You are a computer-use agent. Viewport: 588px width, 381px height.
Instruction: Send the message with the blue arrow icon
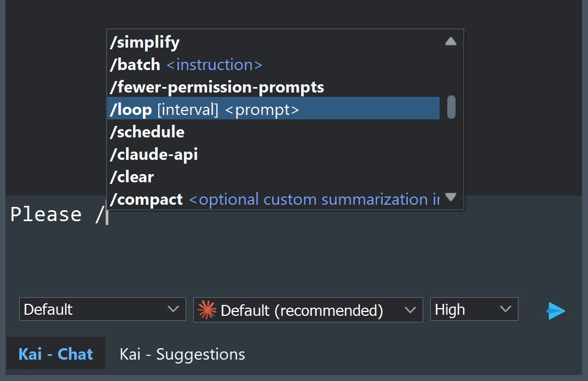(x=555, y=310)
